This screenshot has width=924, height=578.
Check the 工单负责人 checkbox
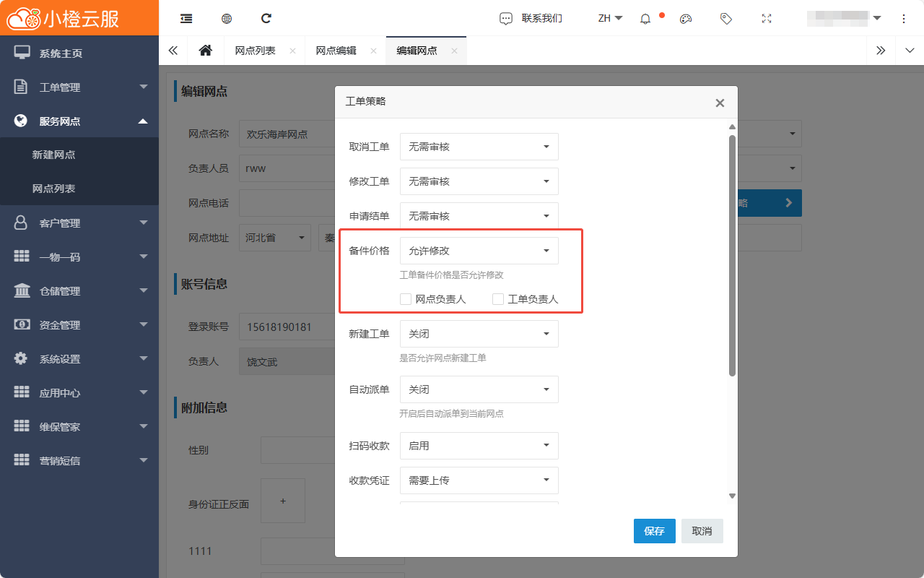(498, 299)
